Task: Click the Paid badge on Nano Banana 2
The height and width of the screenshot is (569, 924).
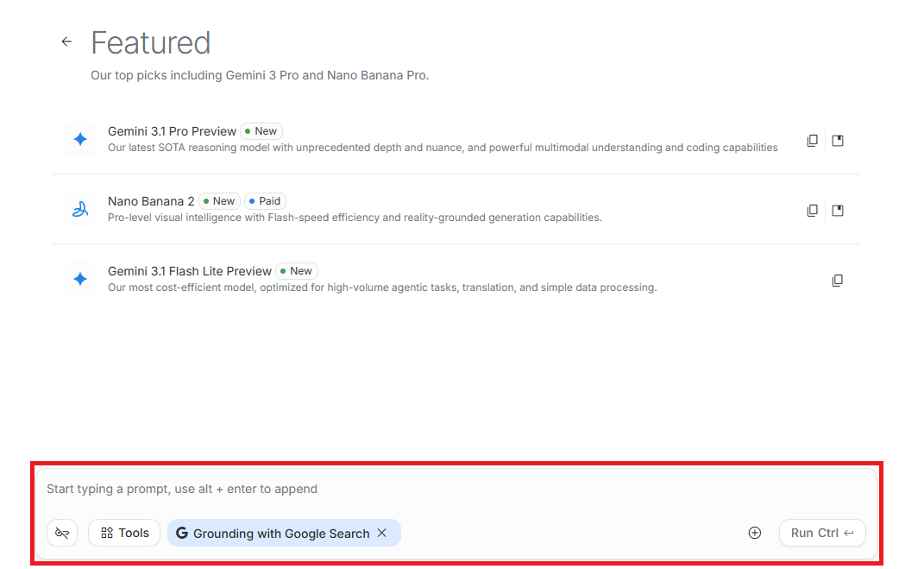Action: (x=265, y=201)
